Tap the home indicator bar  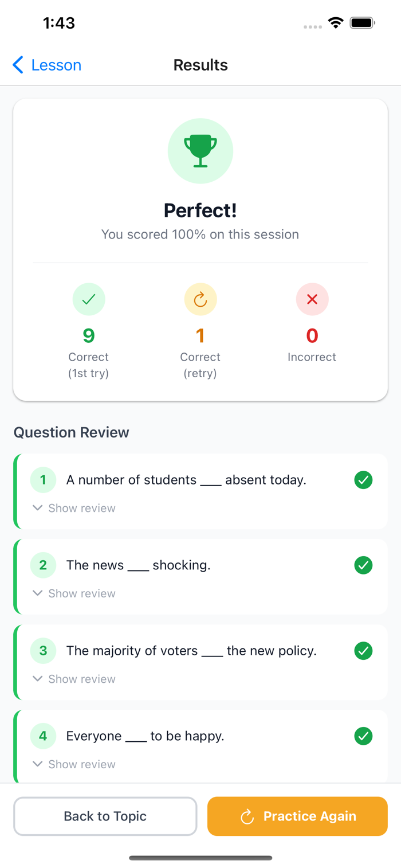click(x=200, y=858)
